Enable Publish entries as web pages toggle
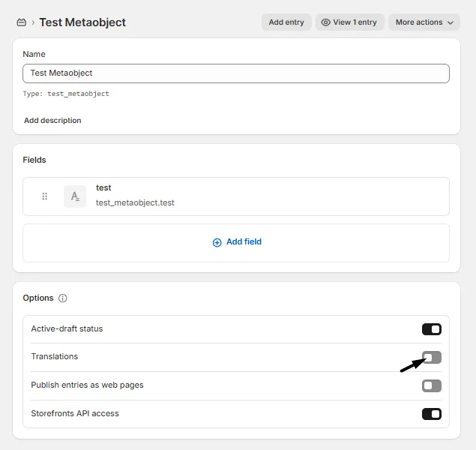476x450 pixels. tap(431, 385)
